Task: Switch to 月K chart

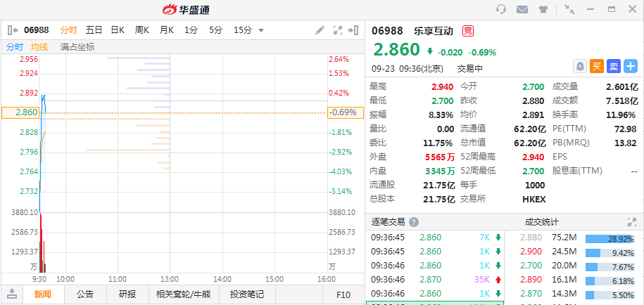Action: pyautogui.click(x=167, y=30)
